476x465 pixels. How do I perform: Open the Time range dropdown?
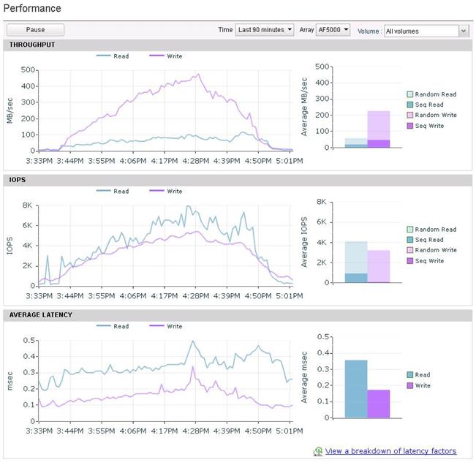point(265,30)
